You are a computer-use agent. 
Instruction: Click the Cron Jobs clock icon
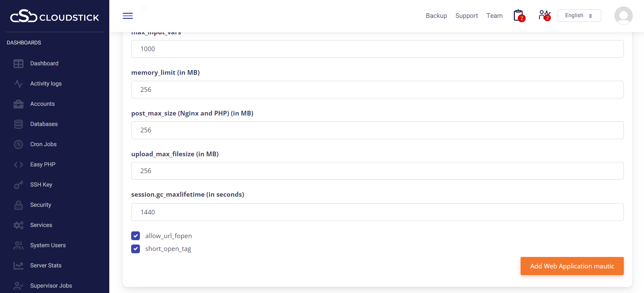18,144
